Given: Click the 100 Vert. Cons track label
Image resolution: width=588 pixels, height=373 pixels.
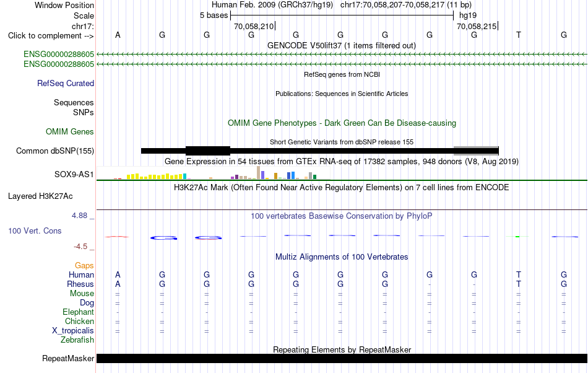Looking at the screenshot, I should click(x=35, y=230).
